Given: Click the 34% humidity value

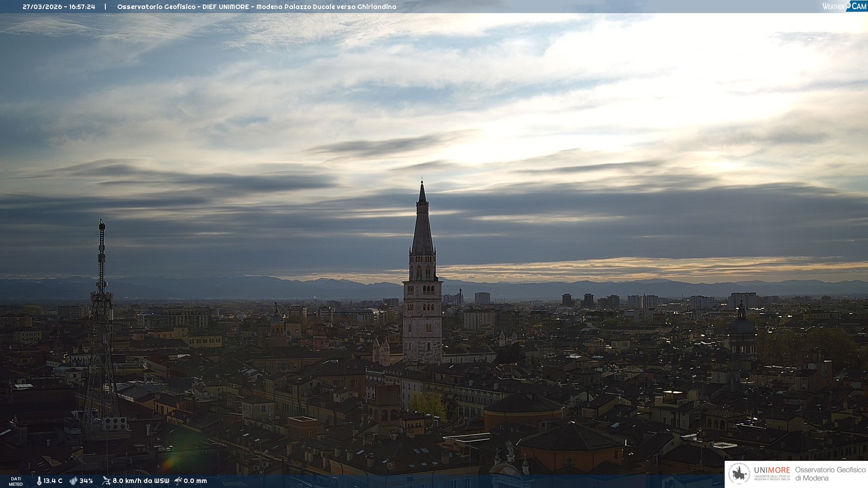Looking at the screenshot, I should [86, 481].
